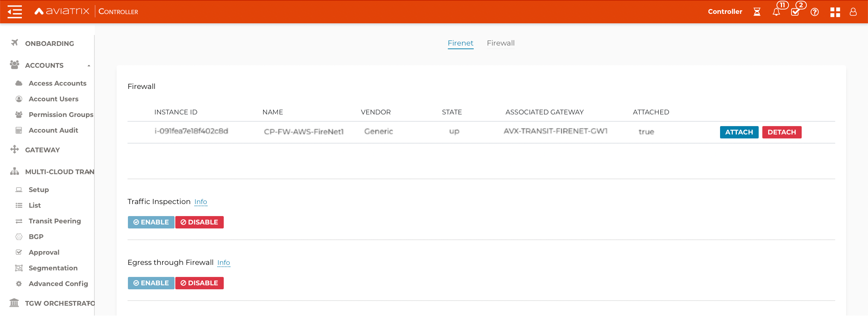
Task: Click the Account Users person icon
Action: tap(19, 99)
